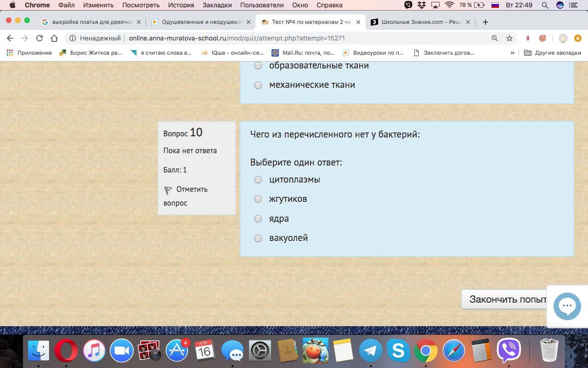
Task: Reload the page in Chrome
Action: pyautogui.click(x=40, y=38)
